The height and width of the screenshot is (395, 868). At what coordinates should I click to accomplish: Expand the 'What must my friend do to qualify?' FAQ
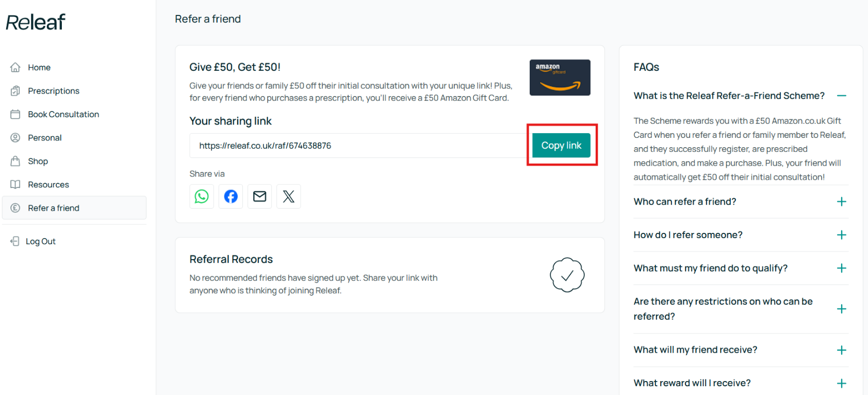pos(842,268)
